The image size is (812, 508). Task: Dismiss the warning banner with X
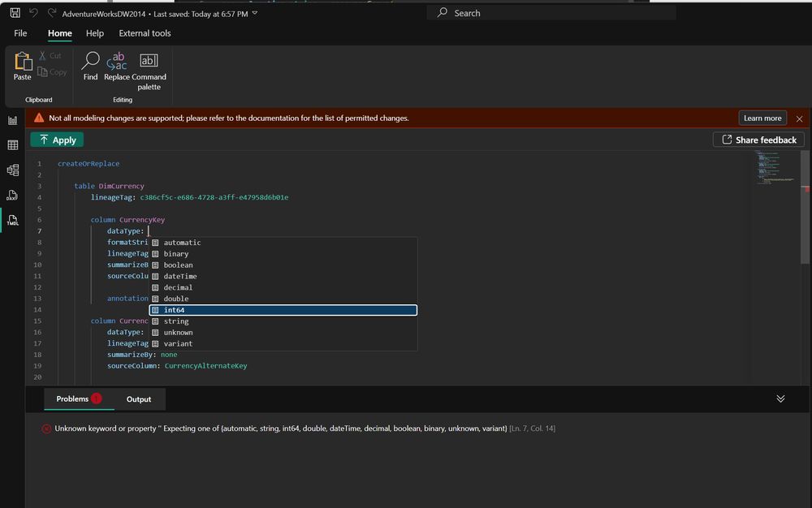point(800,118)
